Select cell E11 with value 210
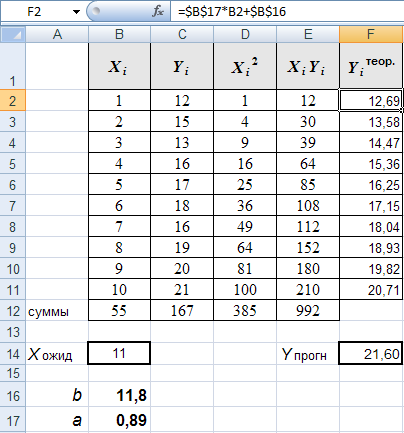The image size is (404, 433). pyautogui.click(x=308, y=290)
